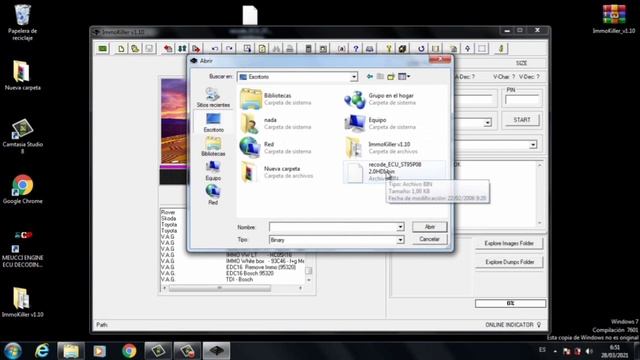Click the PIN input field

pos(522,100)
